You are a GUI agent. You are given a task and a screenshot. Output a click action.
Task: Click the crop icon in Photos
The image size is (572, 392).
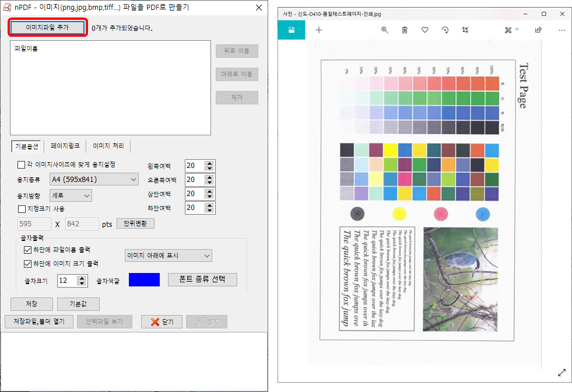[465, 30]
